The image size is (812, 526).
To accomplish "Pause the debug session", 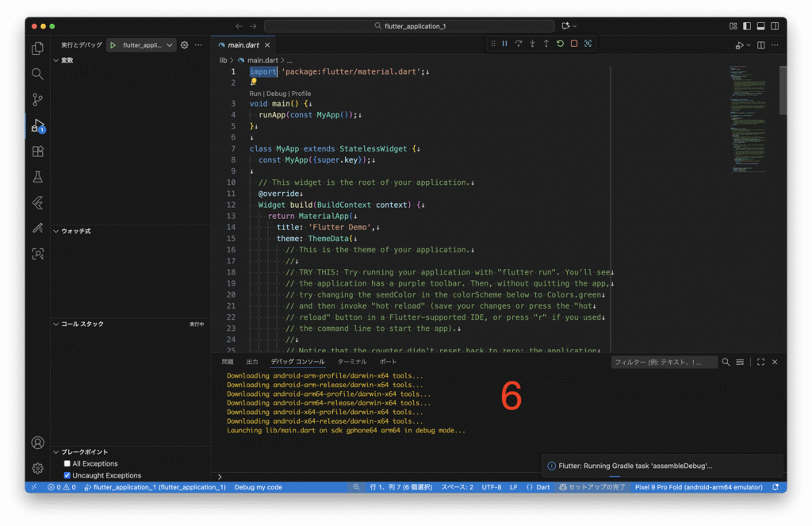I will (x=504, y=44).
